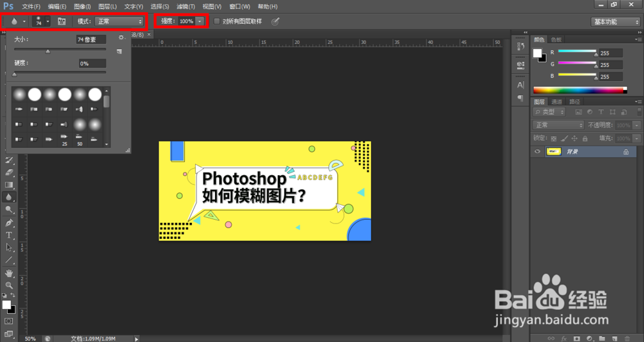
Task: Toggle lock position icon
Action: (x=574, y=138)
